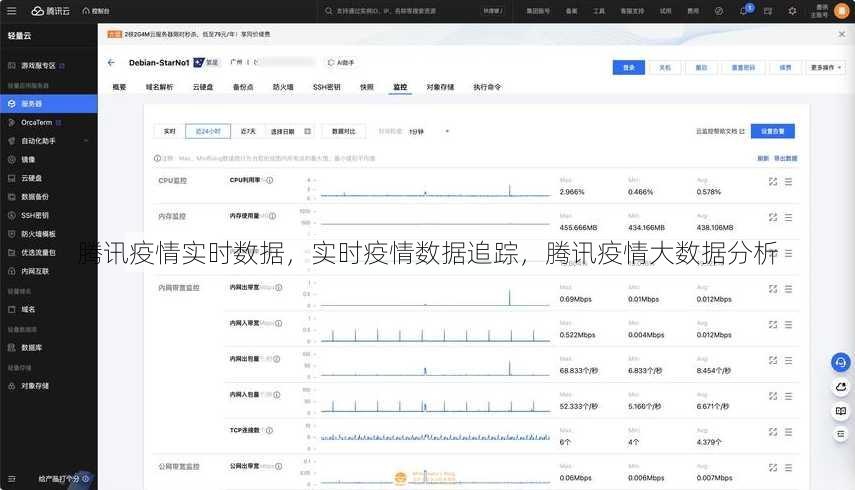Open the 更多操作 dropdown

[826, 68]
